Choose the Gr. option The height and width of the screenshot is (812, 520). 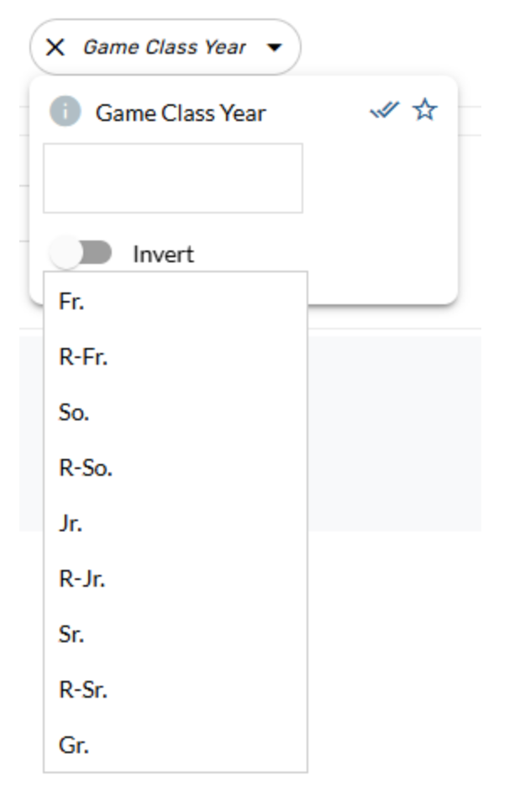click(74, 745)
